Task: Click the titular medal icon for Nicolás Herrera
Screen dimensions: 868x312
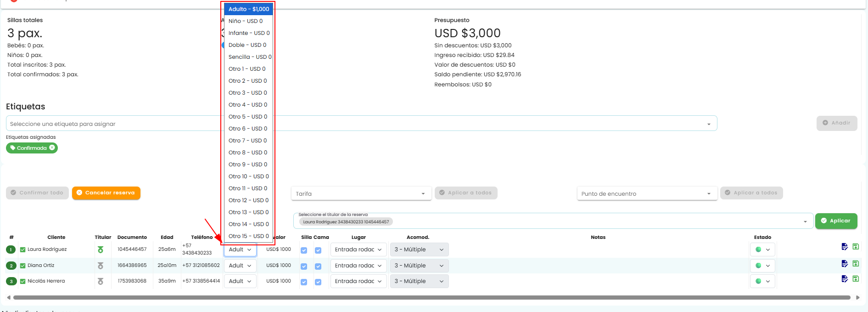Action: tap(101, 281)
